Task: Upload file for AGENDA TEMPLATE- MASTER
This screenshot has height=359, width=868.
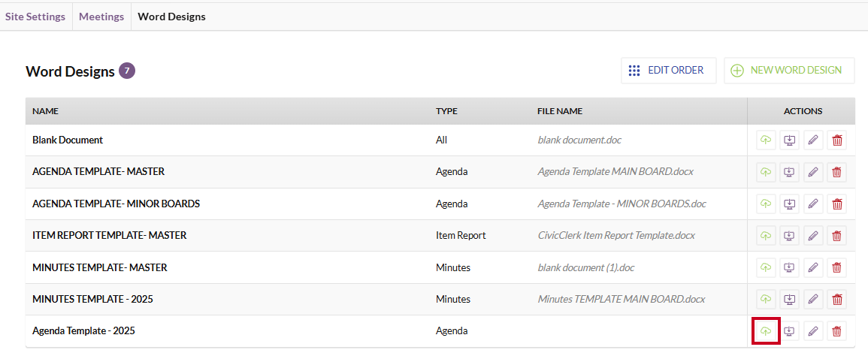Action: click(766, 172)
